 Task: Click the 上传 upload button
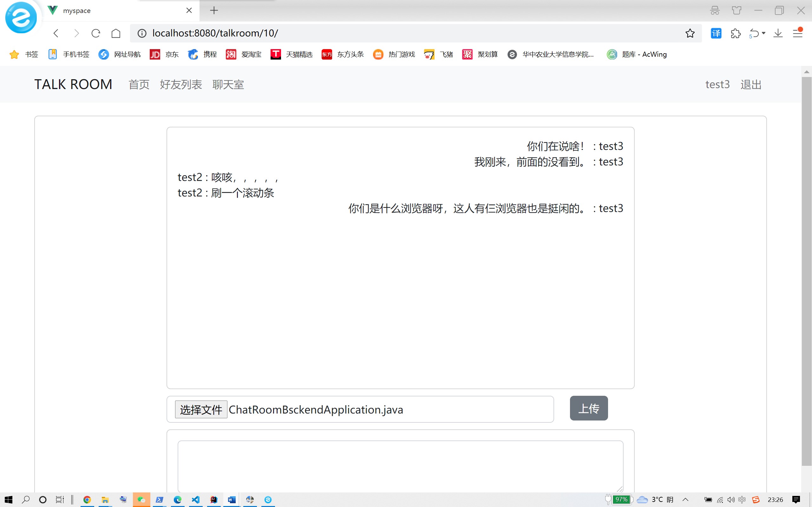[x=588, y=408]
